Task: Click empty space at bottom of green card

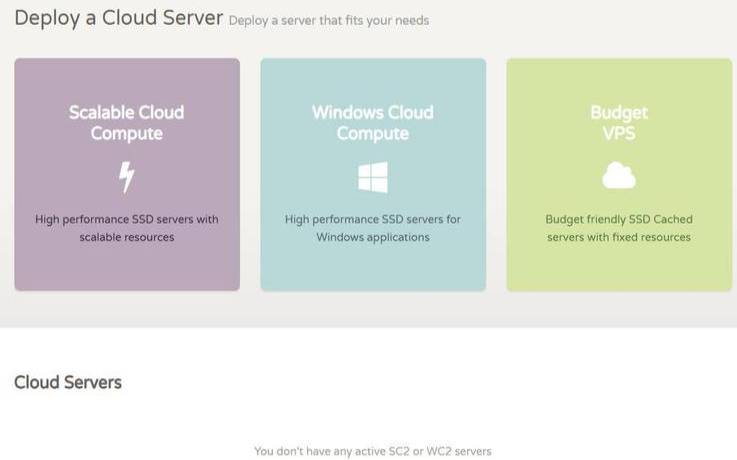Action: pos(619,270)
